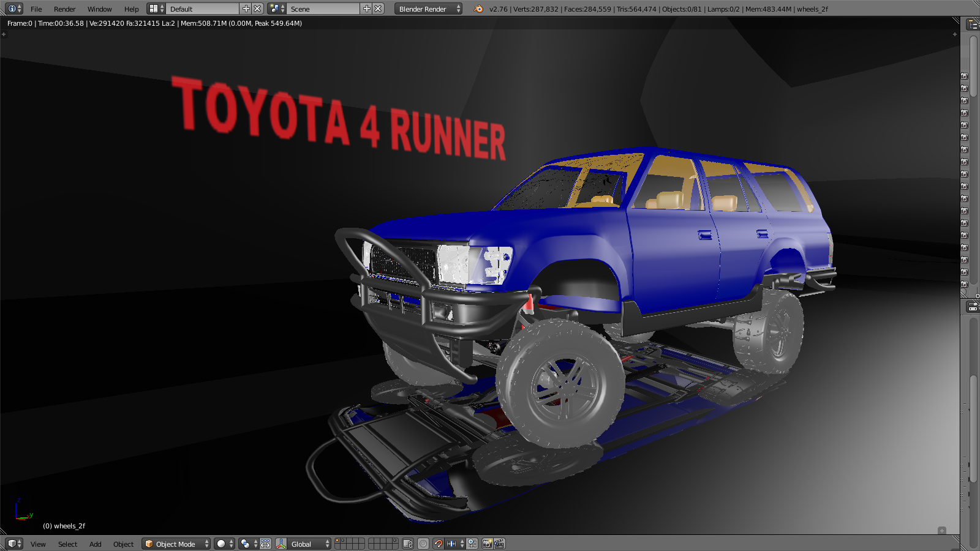This screenshot has width=980, height=551.
Task: Click the plus icon at viewport bottom-right corner
Action: pyautogui.click(x=942, y=531)
